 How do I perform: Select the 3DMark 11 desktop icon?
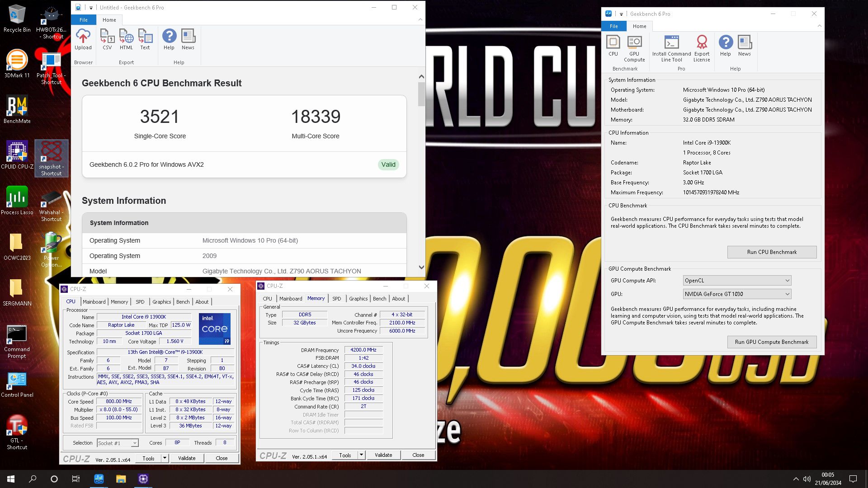click(x=17, y=64)
